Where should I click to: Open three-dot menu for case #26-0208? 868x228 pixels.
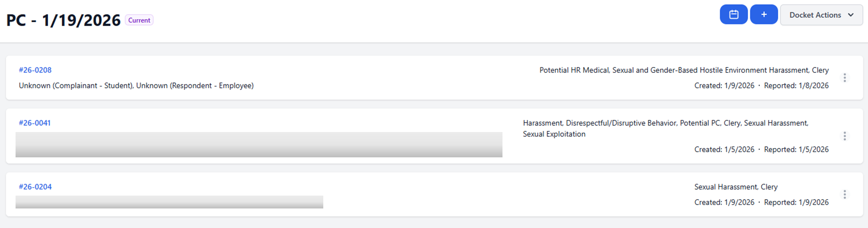[844, 78]
